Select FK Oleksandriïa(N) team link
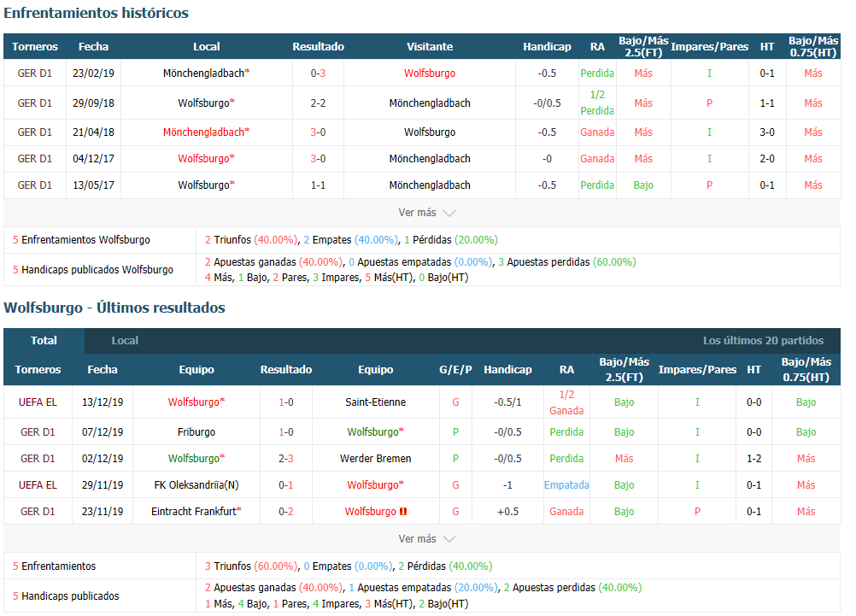 tap(196, 485)
